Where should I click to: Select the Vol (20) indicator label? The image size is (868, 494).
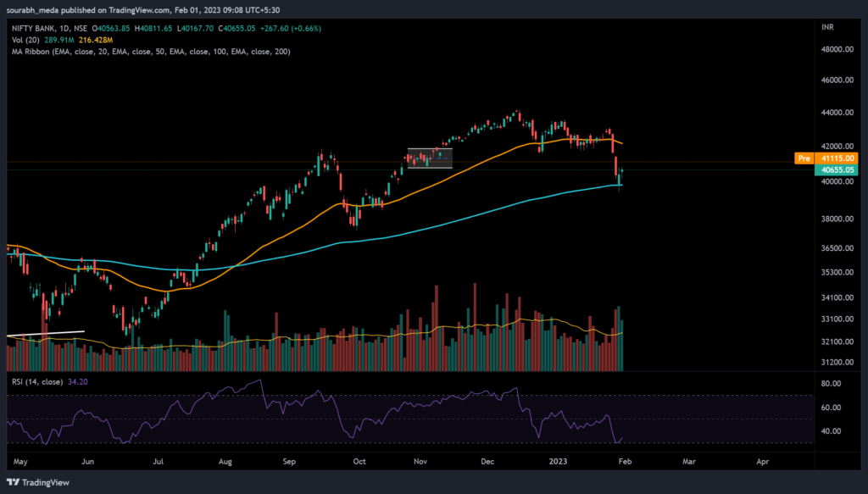click(25, 40)
